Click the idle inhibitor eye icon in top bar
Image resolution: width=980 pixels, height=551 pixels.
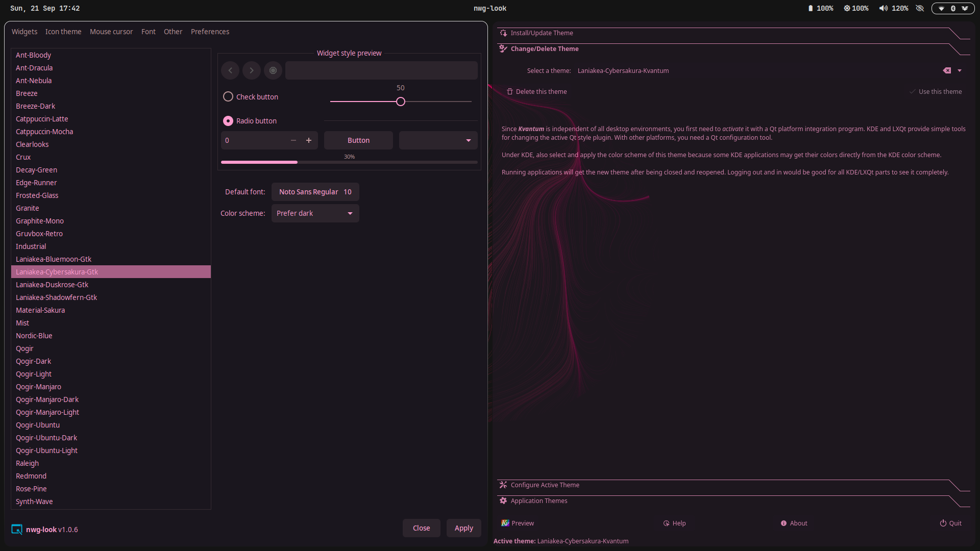click(x=920, y=8)
